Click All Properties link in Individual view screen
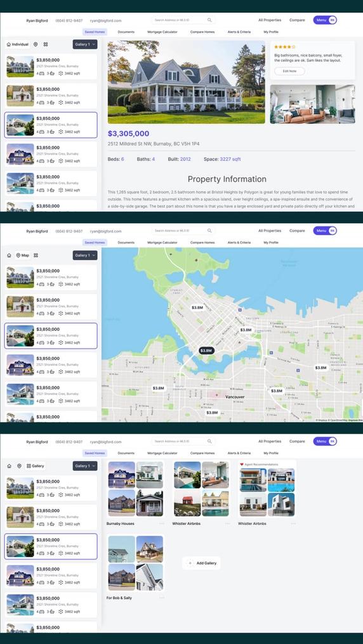 (x=270, y=20)
